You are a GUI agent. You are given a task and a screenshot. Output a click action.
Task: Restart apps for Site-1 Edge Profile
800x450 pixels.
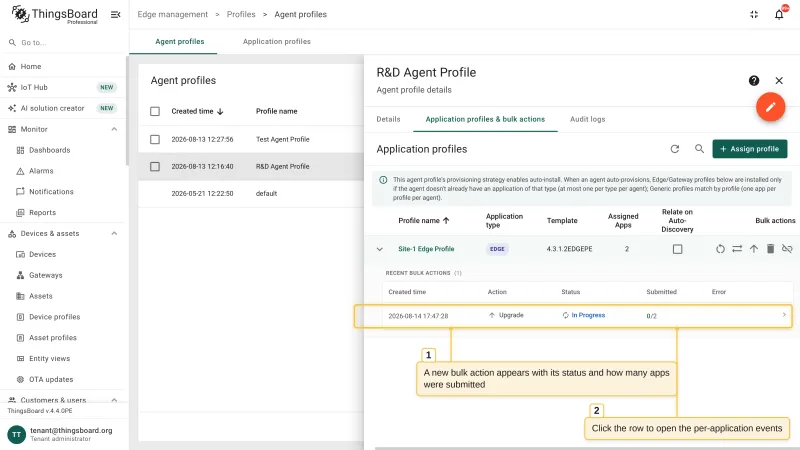pos(720,249)
